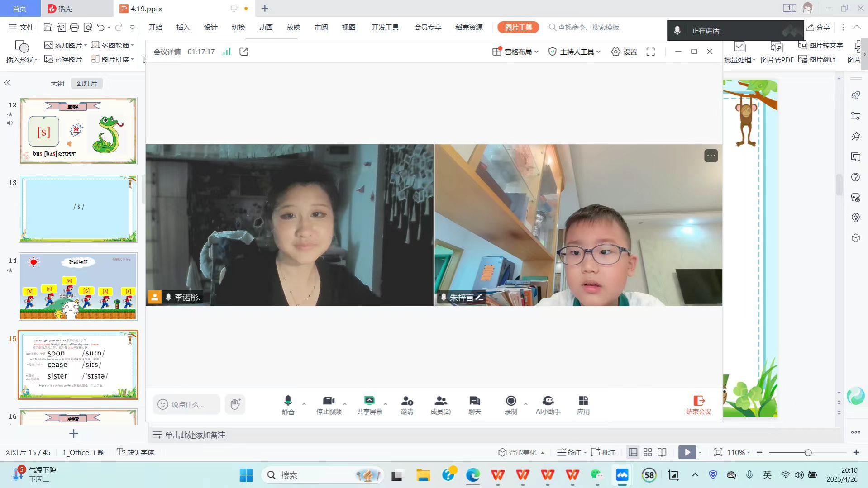
Task: Open the meeting details link
Action: [x=167, y=52]
